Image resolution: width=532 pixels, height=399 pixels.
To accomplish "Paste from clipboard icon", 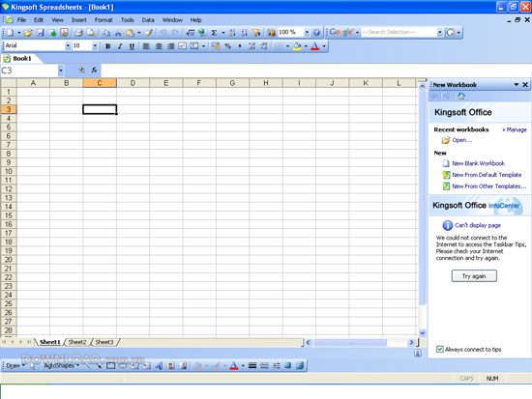I will 130,33.
